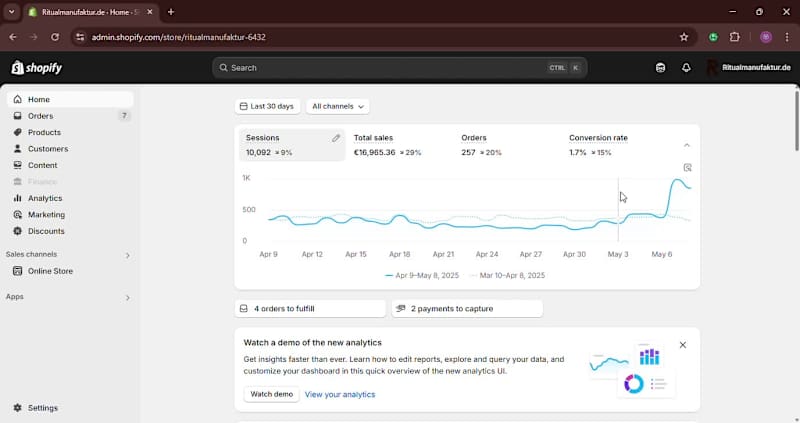Open browser extensions puzzle icon
This screenshot has height=423, width=800.
tap(735, 37)
